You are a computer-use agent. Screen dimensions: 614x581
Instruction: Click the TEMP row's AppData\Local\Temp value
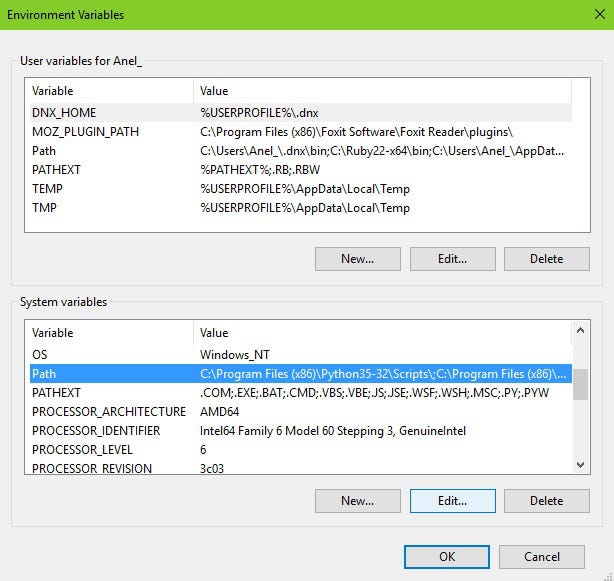[x=305, y=189]
